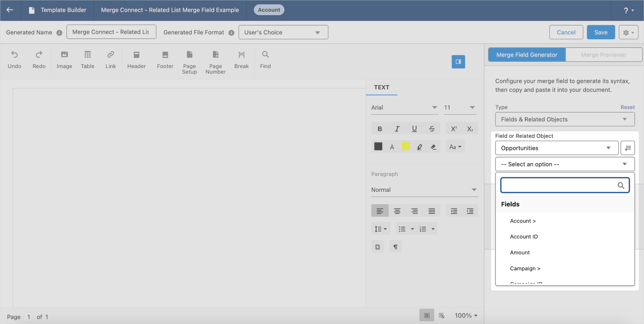Enable center paragraph alignment

click(x=397, y=211)
